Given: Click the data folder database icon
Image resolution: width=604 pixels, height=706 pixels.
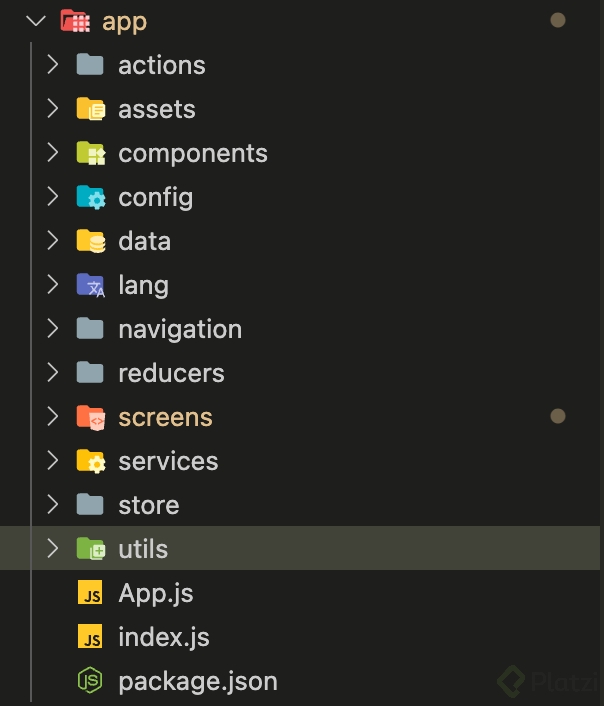Looking at the screenshot, I should point(90,241).
